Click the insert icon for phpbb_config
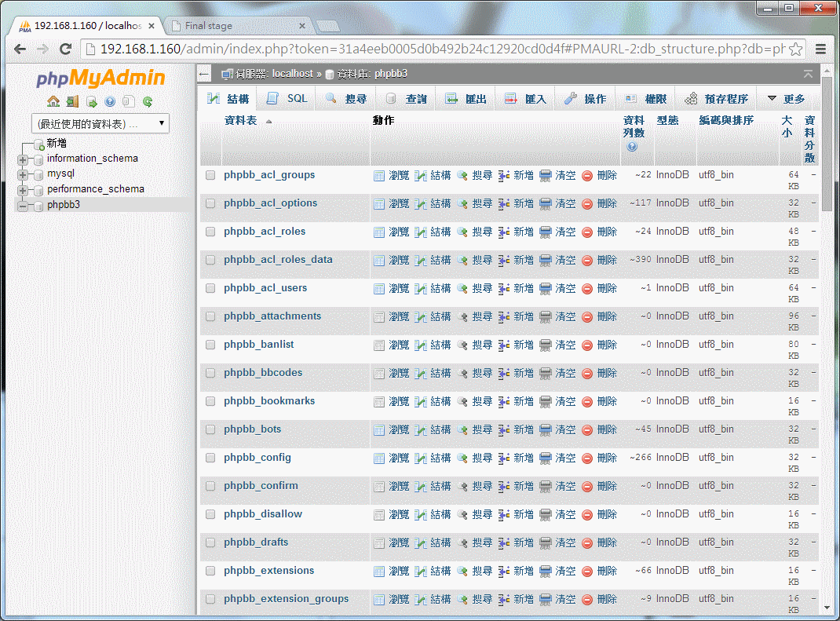Image resolution: width=840 pixels, height=621 pixels. 503,458
